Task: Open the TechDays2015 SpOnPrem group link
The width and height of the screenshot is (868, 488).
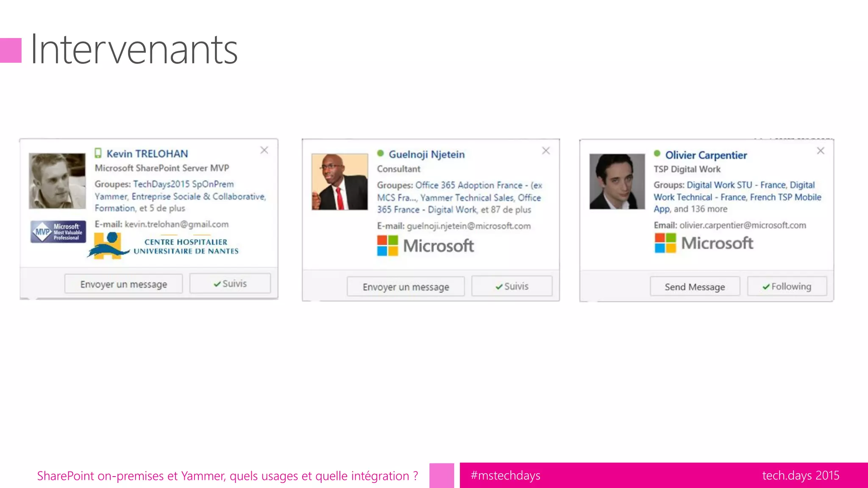Action: pos(183,184)
